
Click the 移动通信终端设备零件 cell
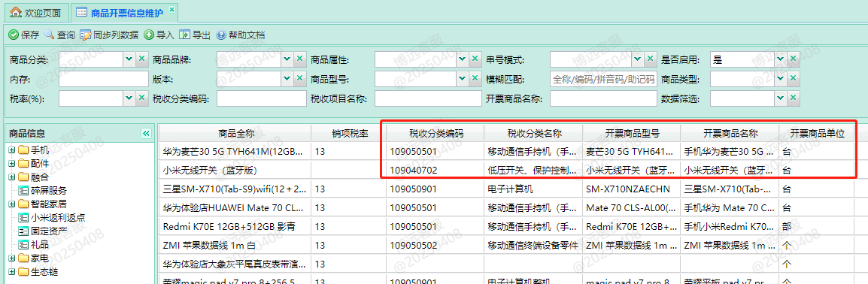(x=533, y=245)
